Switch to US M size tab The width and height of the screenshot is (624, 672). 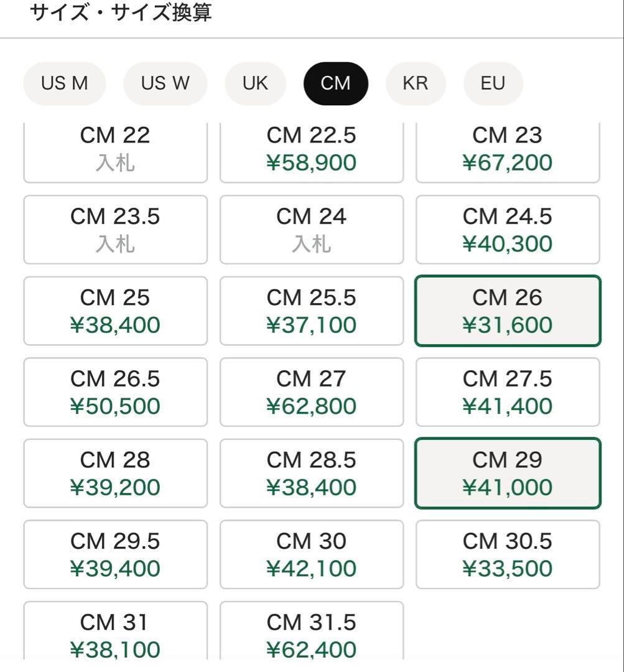[x=65, y=83]
